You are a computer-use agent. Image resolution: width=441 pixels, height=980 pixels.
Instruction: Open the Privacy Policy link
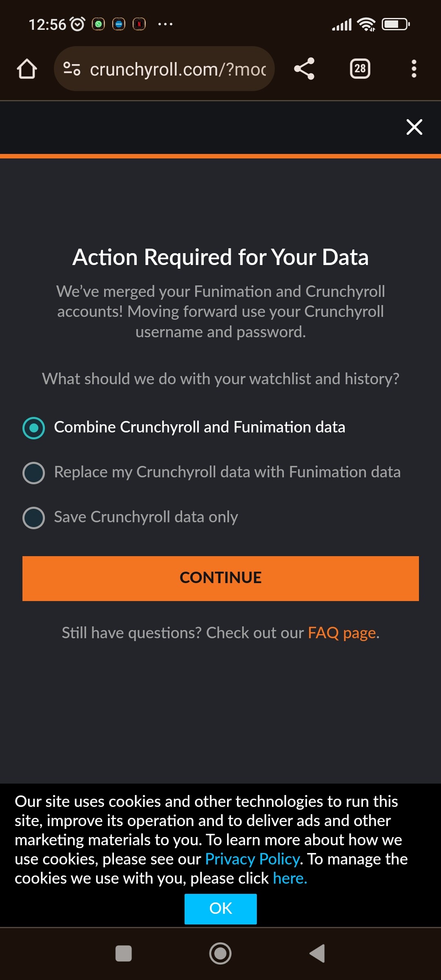click(252, 859)
